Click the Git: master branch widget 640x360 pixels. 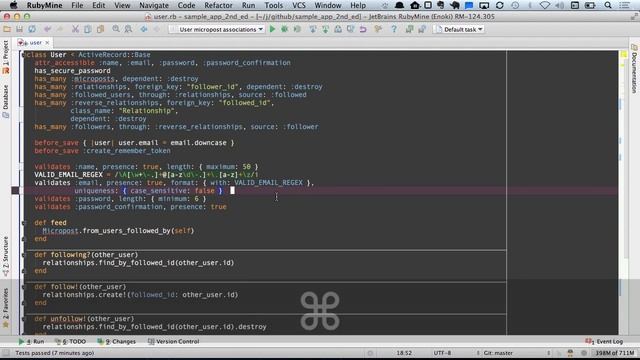(x=498, y=353)
